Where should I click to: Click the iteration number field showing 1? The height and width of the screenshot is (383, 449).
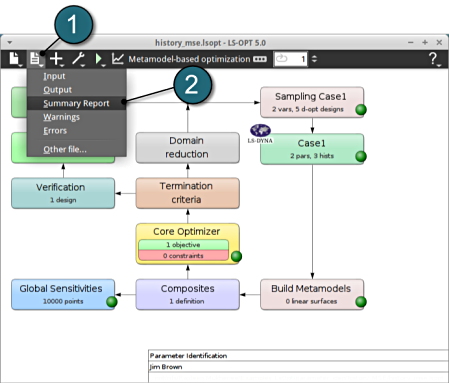tap(291, 59)
